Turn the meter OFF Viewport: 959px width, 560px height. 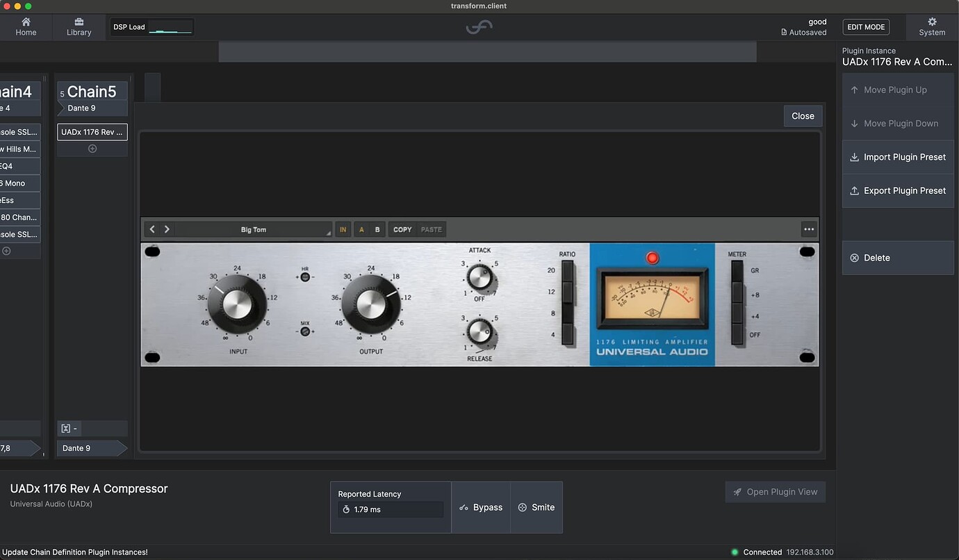(737, 334)
